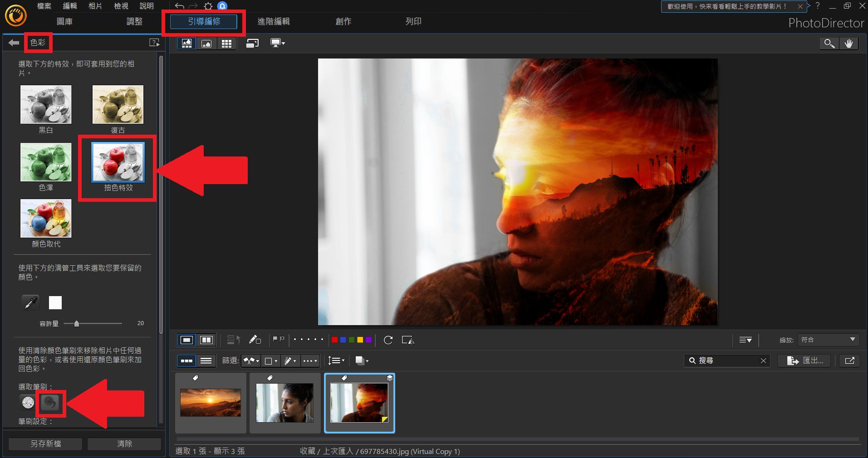868x458 pixels.
Task: Open the 說明 menu
Action: click(x=147, y=6)
